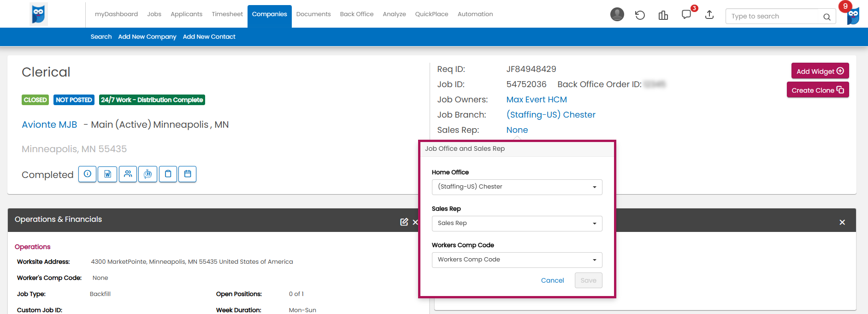Open the Avionte MJB company link

click(49, 124)
